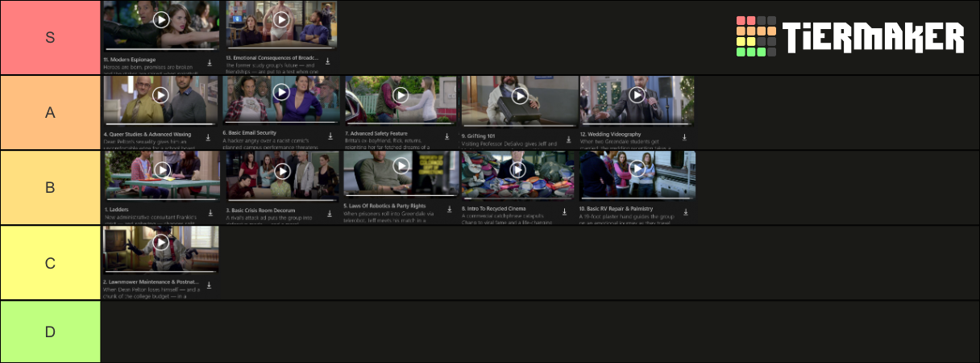Play the Basic Email Security episode

281,93
